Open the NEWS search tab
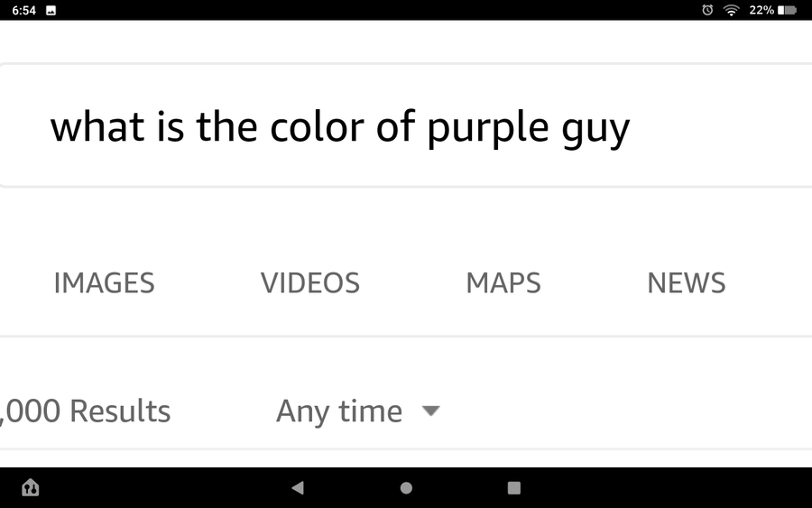 pyautogui.click(x=686, y=283)
